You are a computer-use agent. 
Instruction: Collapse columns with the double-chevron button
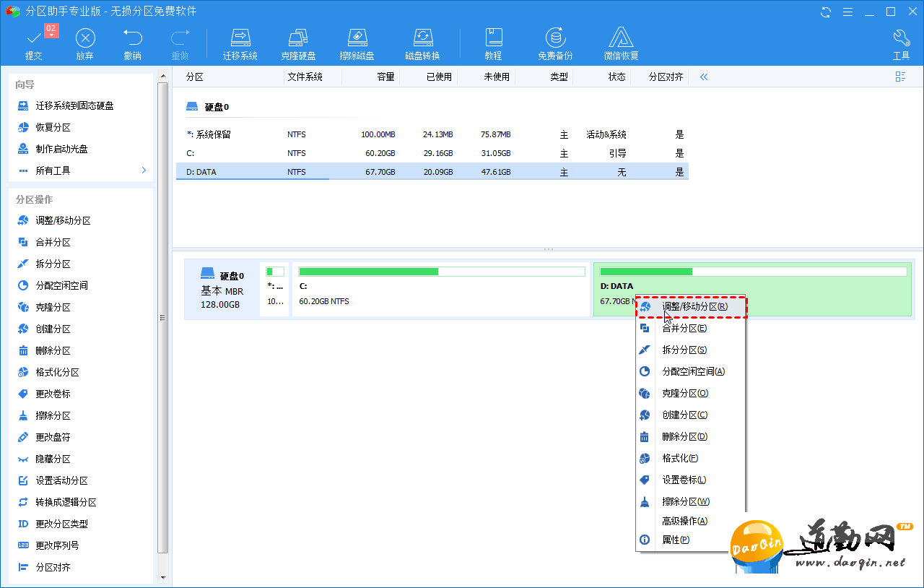[704, 77]
